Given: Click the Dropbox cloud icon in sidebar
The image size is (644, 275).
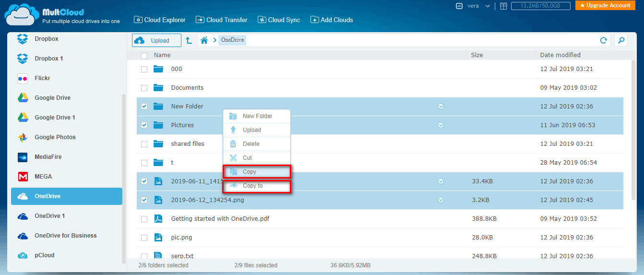Looking at the screenshot, I should [x=23, y=38].
